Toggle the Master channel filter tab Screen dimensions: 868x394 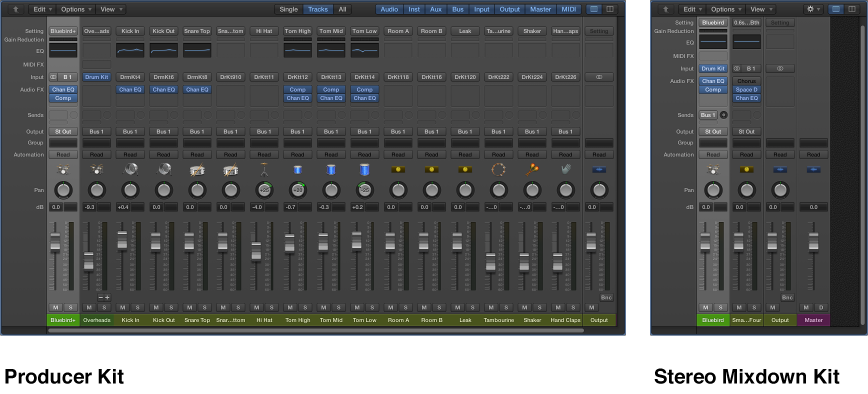pos(541,9)
